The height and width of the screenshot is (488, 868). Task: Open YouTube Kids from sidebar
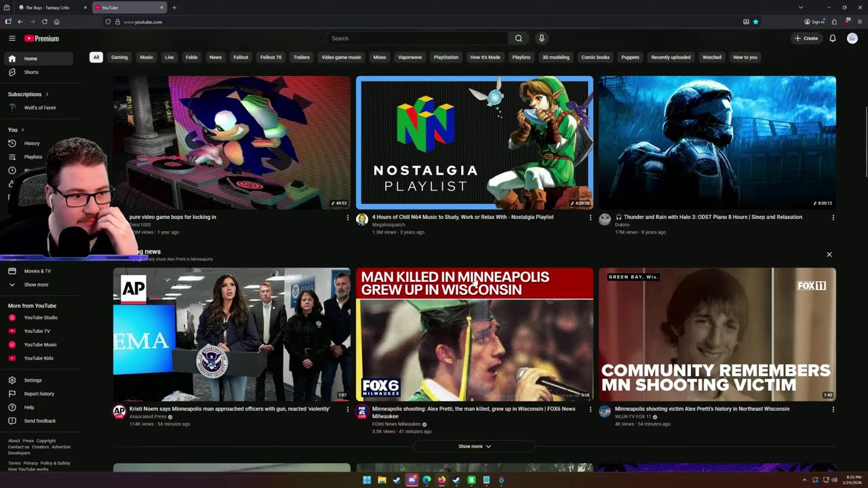pyautogui.click(x=40, y=358)
